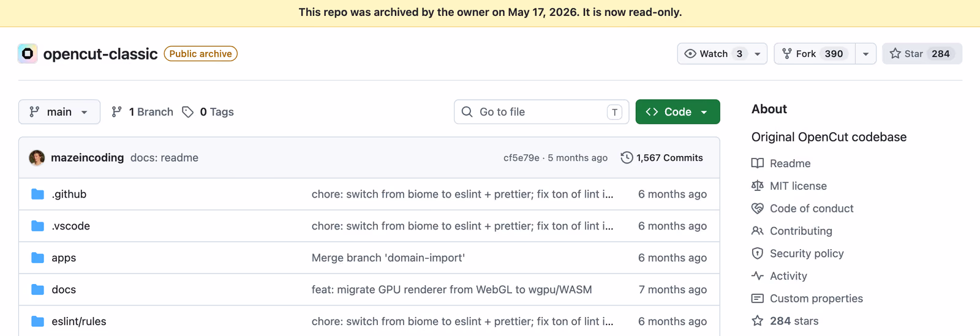
Task: Open mazeincoding author profile link
Action: (87, 158)
